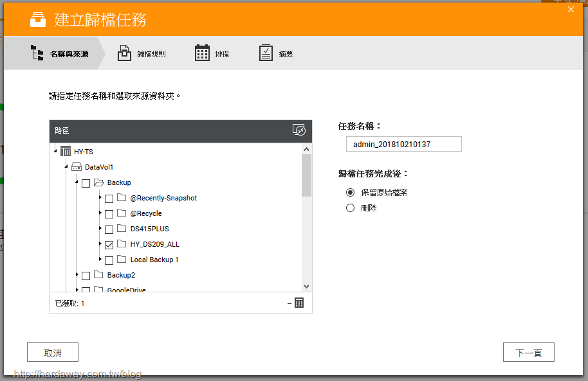Select the DataVol1 tree label
The image size is (588, 381).
pyautogui.click(x=99, y=166)
